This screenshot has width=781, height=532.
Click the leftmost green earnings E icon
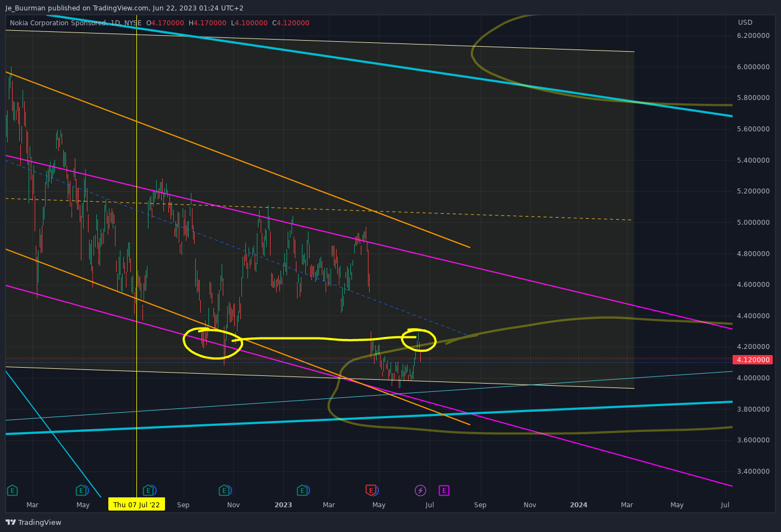pyautogui.click(x=12, y=490)
